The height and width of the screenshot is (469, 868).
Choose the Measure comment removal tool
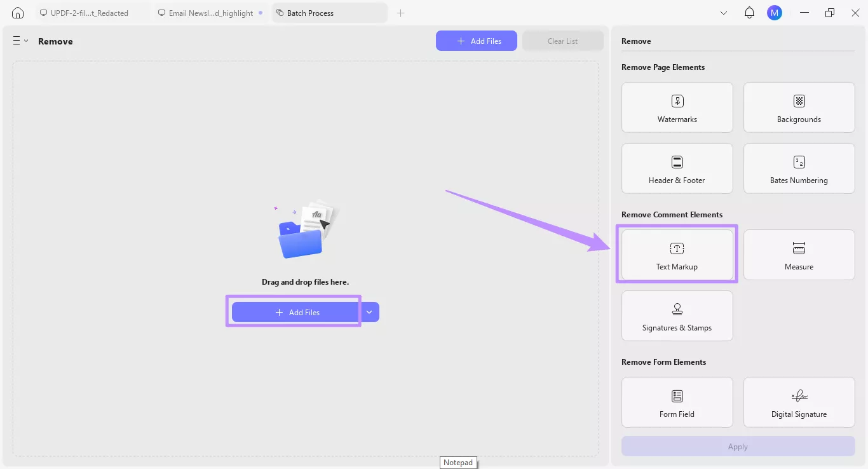(x=799, y=254)
